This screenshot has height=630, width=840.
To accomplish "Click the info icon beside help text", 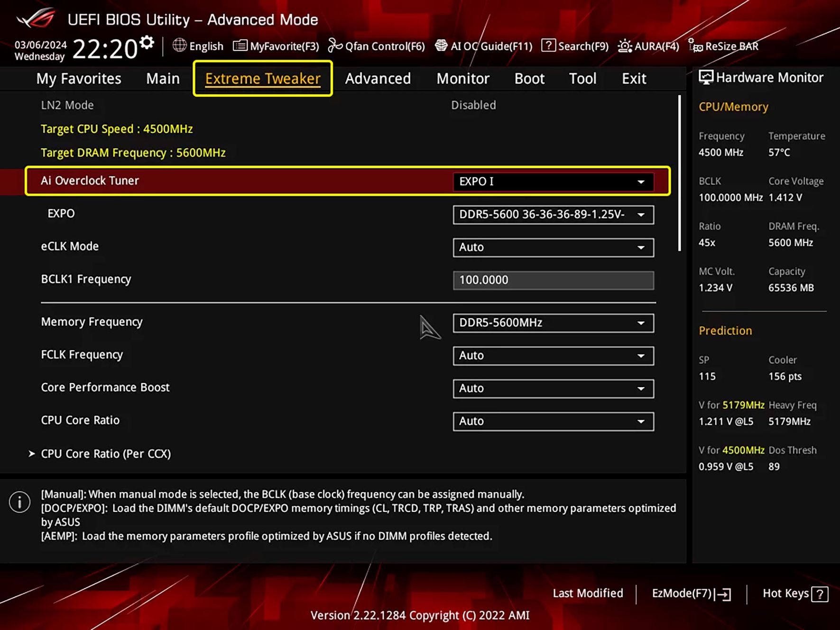I will (19, 502).
